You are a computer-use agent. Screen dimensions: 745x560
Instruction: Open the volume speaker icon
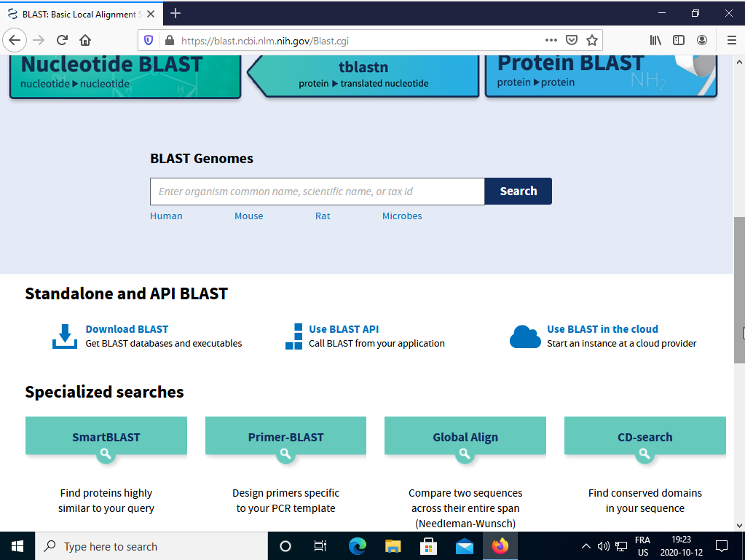pos(604,546)
